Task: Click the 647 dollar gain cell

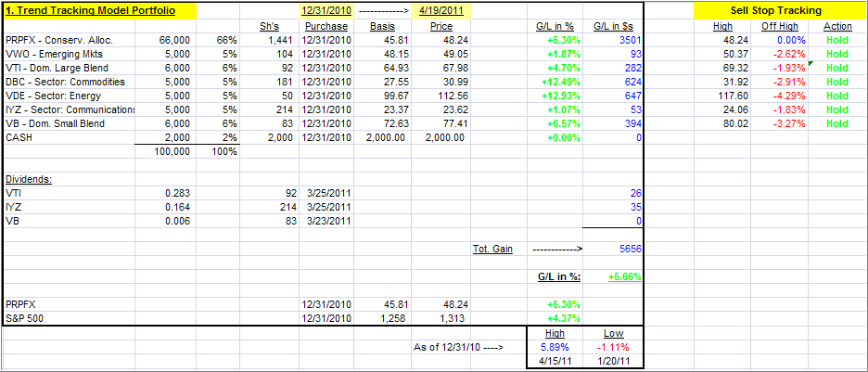Action: tap(613, 96)
